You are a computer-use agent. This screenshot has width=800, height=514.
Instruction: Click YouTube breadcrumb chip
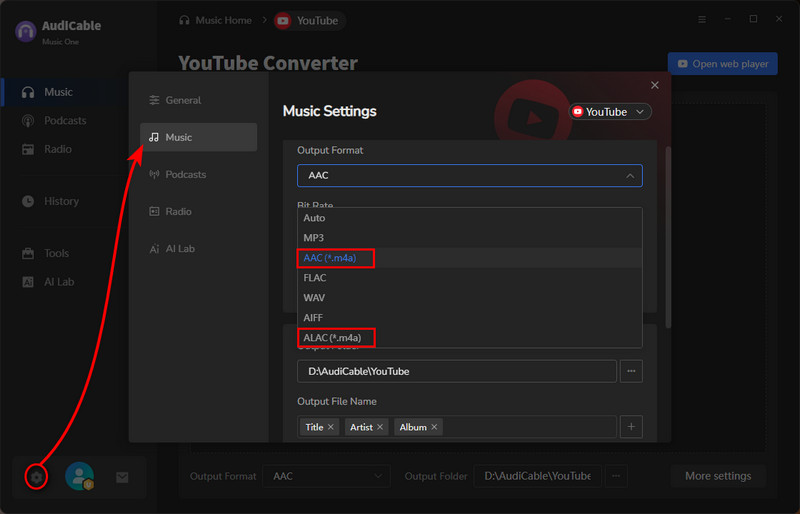309,21
